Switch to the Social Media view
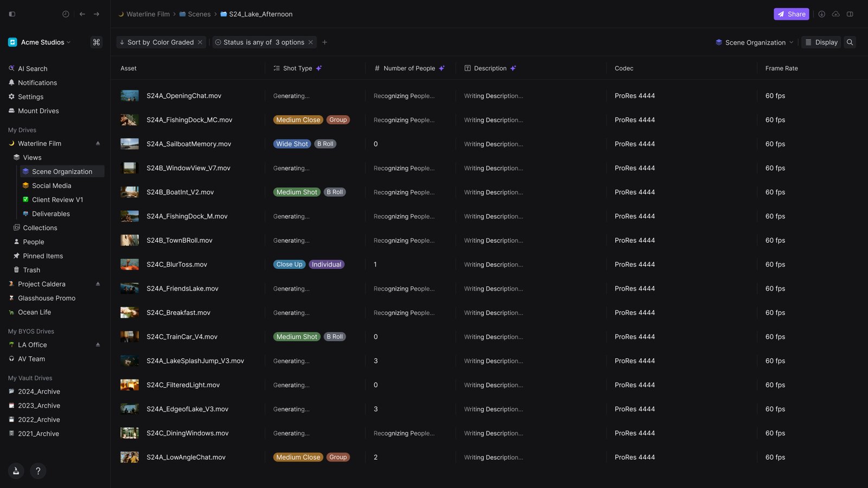The width and height of the screenshot is (868, 488). point(52,185)
